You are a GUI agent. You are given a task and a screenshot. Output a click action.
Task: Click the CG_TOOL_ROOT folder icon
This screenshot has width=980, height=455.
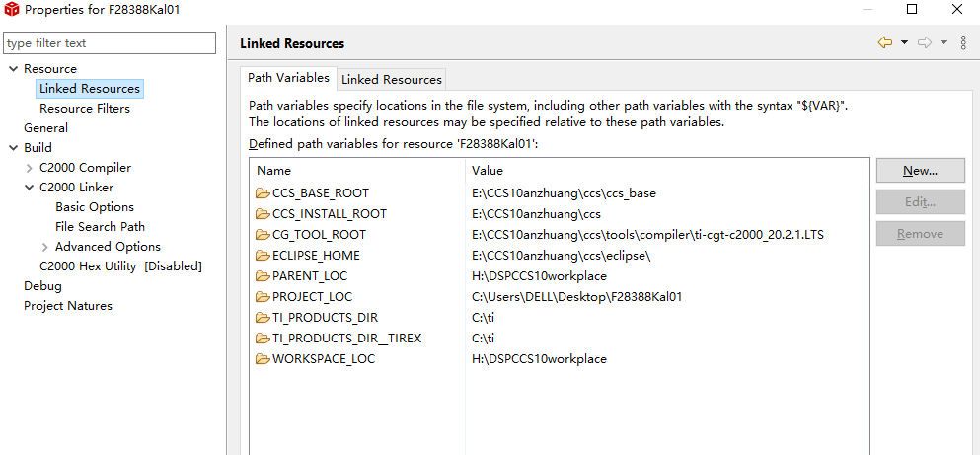pyautogui.click(x=263, y=235)
